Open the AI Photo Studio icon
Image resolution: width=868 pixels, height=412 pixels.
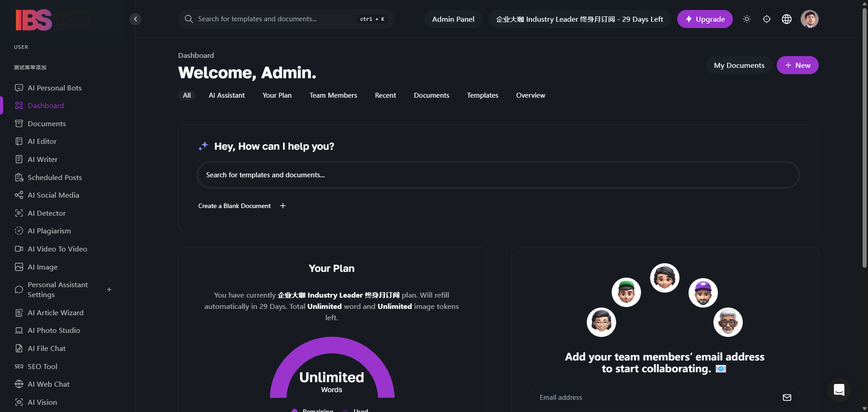point(19,331)
